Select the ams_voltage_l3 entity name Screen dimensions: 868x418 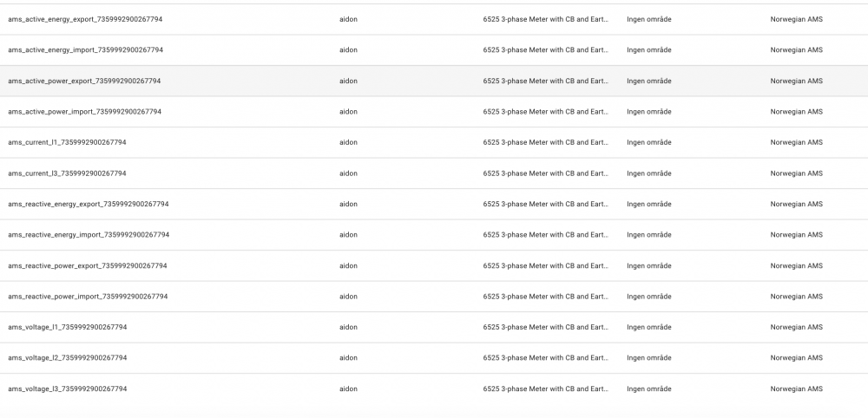click(x=67, y=389)
